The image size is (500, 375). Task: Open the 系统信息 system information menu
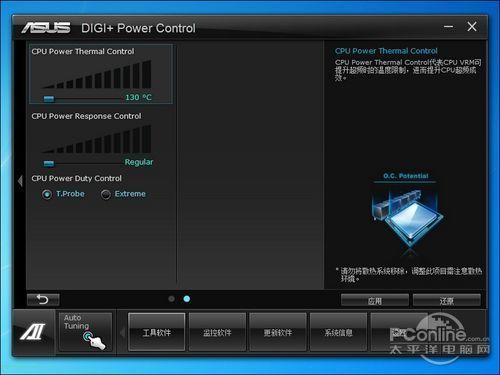[x=338, y=332]
